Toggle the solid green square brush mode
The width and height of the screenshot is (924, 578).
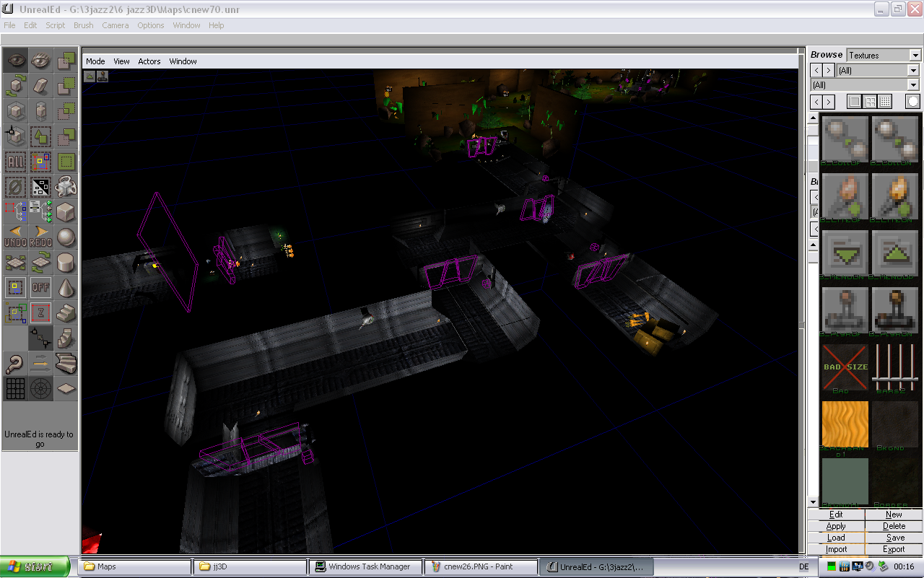[x=66, y=162]
